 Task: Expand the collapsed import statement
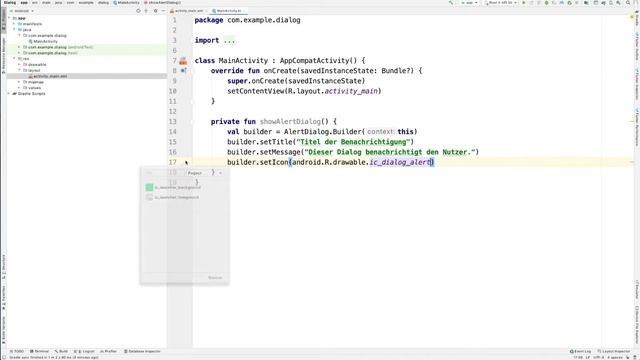[229, 40]
